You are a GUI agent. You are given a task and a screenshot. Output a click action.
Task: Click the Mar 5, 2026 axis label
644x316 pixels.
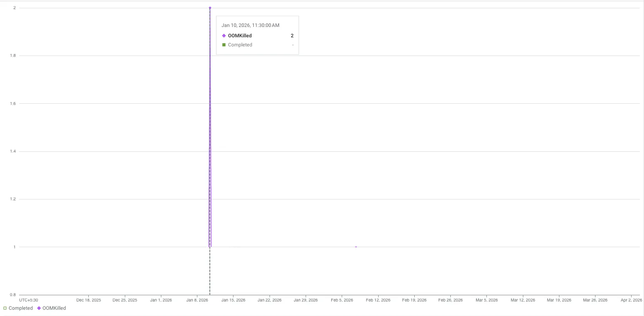[x=486, y=300]
